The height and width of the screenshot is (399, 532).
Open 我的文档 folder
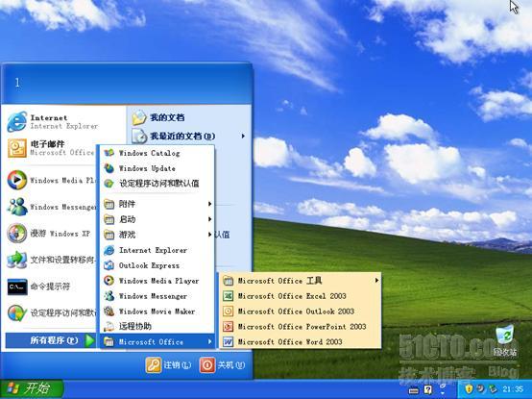click(158, 117)
